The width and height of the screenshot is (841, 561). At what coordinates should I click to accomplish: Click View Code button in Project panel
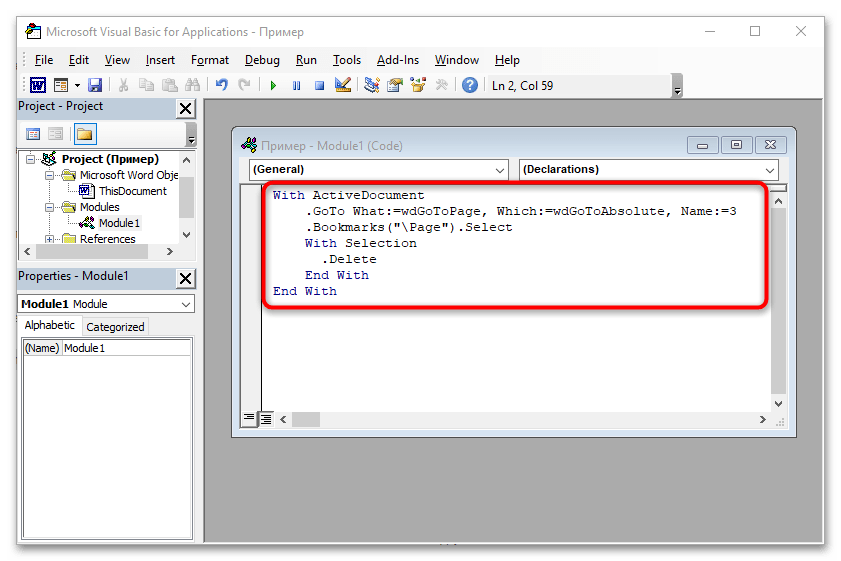click(33, 134)
